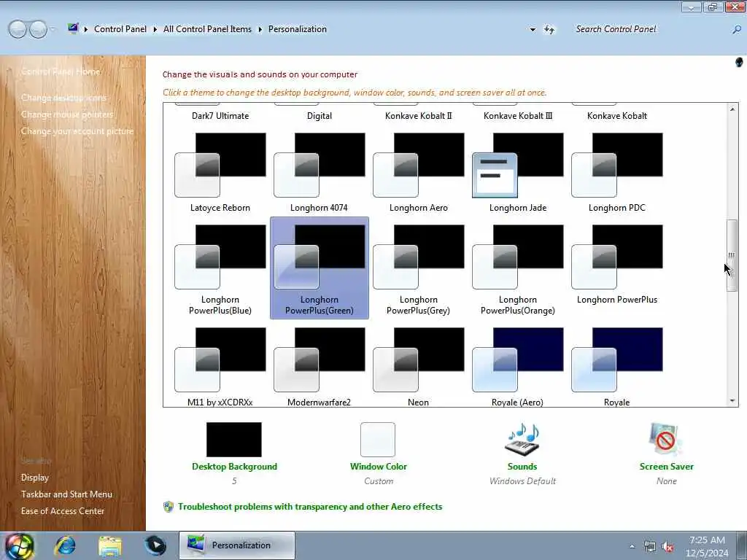Open Taskbar and Start Menu link
The height and width of the screenshot is (560, 747).
[66, 494]
